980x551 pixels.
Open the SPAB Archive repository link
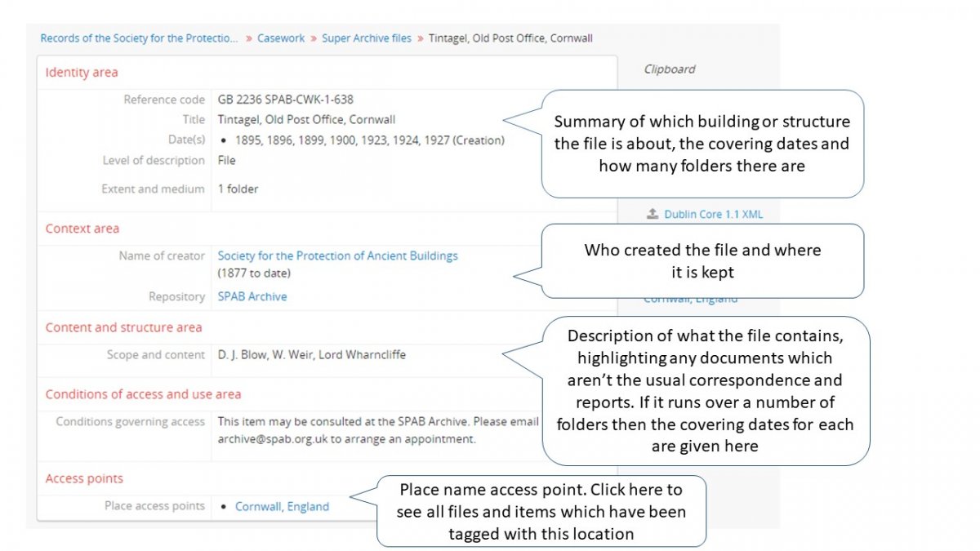[x=252, y=297]
